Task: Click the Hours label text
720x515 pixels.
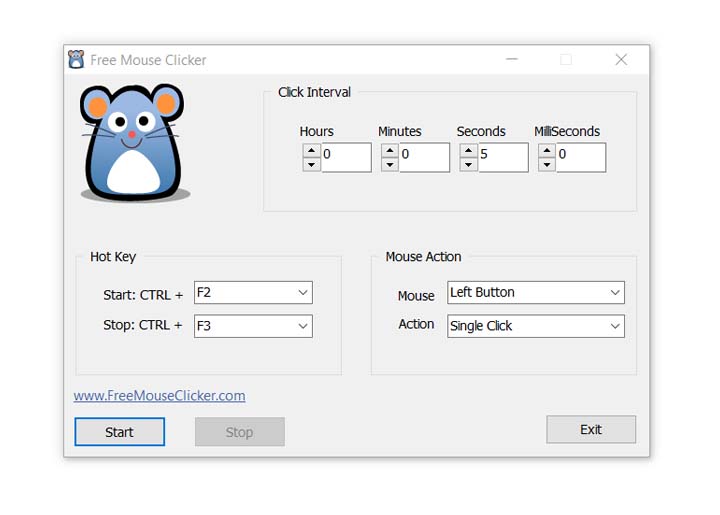Action: tap(316, 132)
